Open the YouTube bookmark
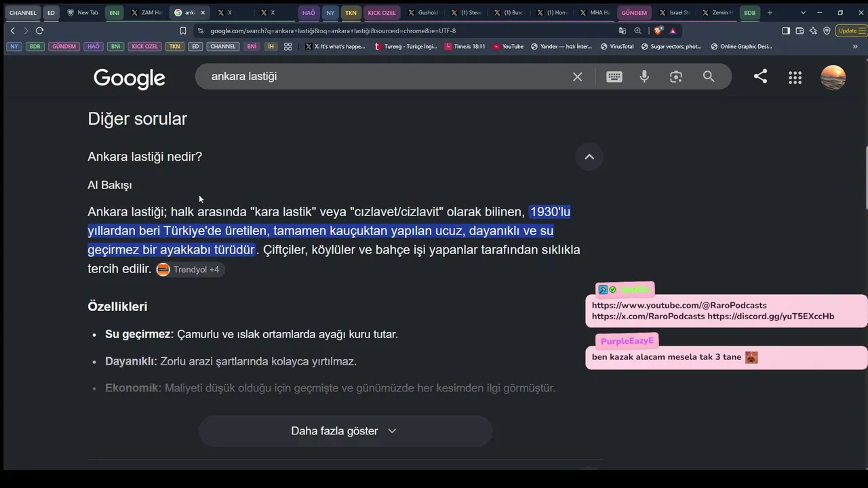Viewport: 868px width, 488px height. pyautogui.click(x=508, y=46)
